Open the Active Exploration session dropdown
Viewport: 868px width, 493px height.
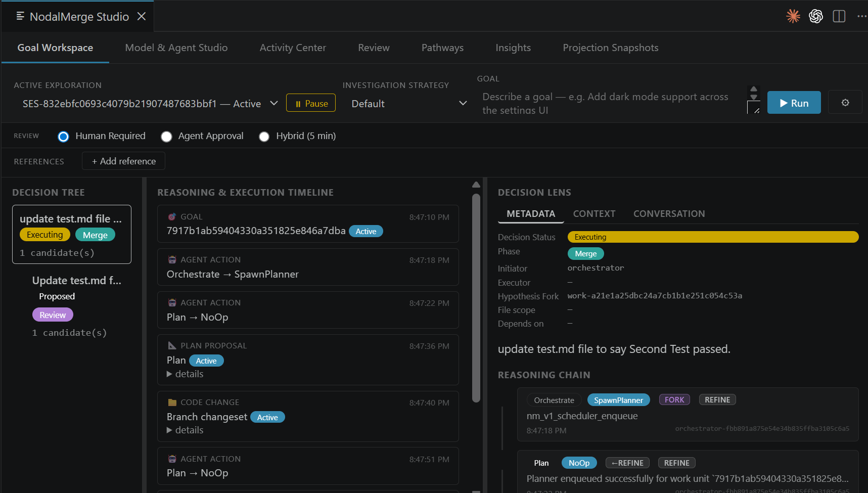click(x=150, y=103)
